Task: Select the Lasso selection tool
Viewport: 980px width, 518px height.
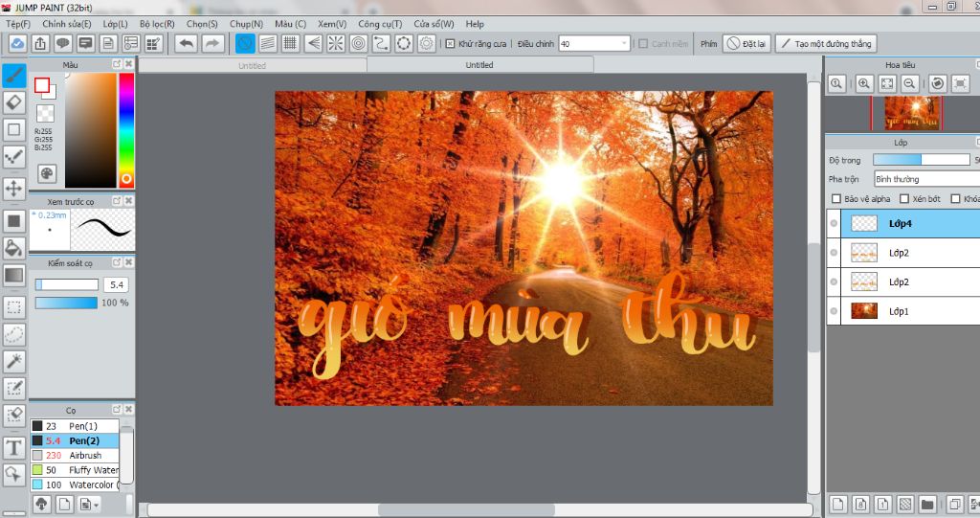Action: click(x=13, y=334)
